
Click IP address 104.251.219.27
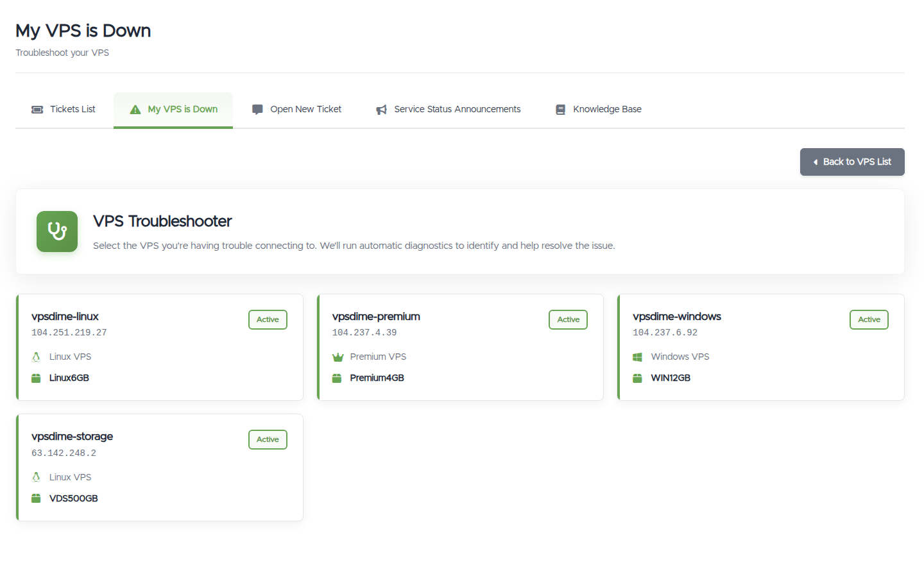[69, 333]
